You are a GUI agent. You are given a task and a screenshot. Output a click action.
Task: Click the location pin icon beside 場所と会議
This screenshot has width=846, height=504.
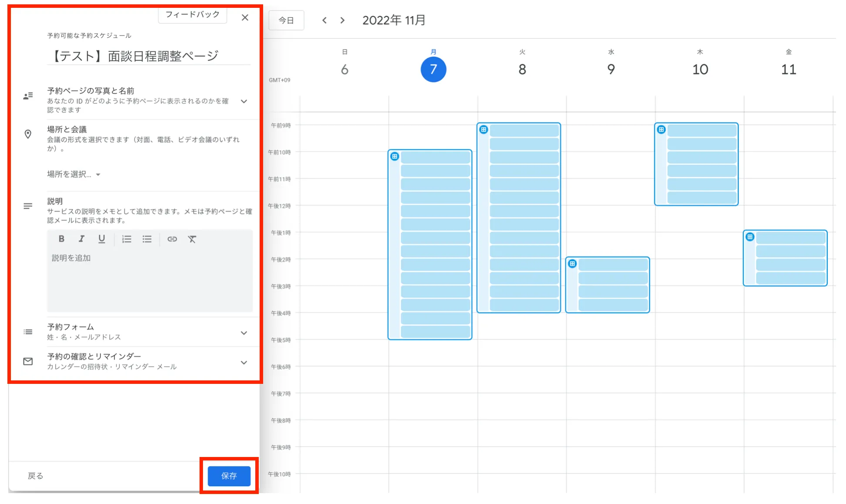point(28,134)
